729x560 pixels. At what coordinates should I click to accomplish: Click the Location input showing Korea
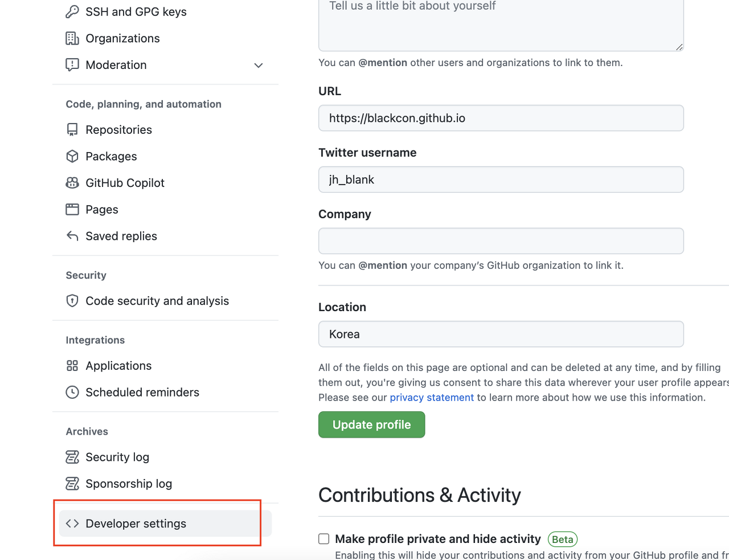(x=501, y=334)
